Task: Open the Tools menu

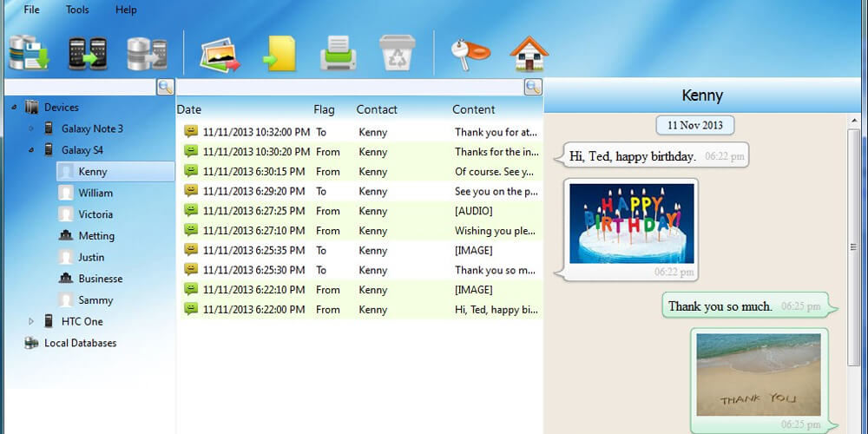Action: click(x=77, y=10)
